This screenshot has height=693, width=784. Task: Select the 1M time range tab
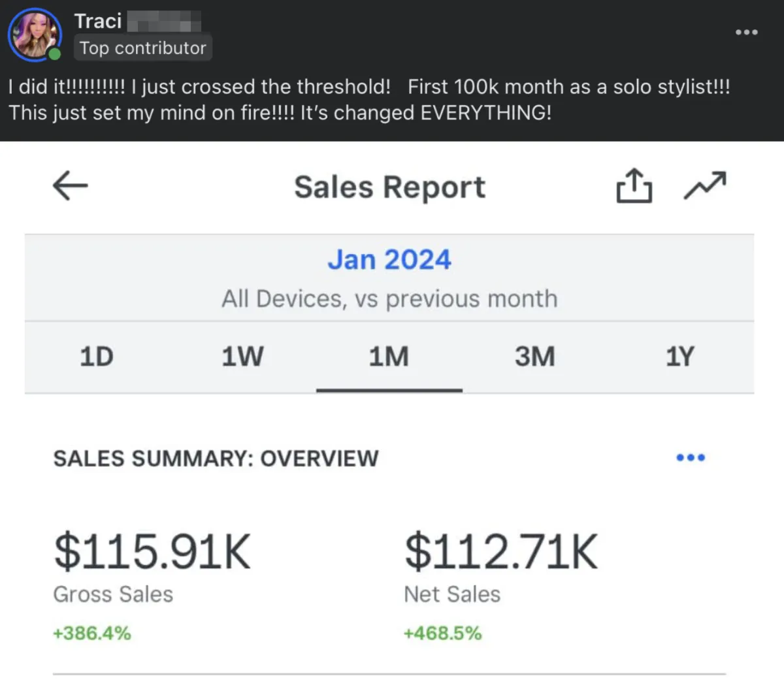[389, 357]
